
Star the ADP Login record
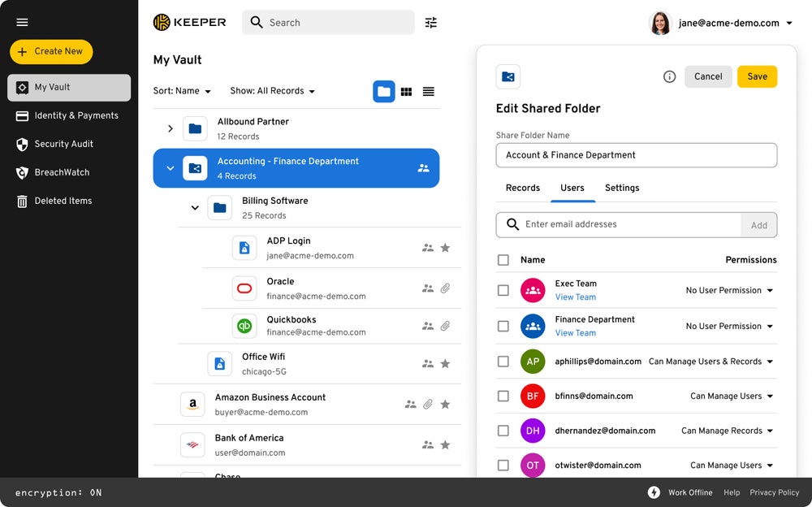tap(445, 248)
